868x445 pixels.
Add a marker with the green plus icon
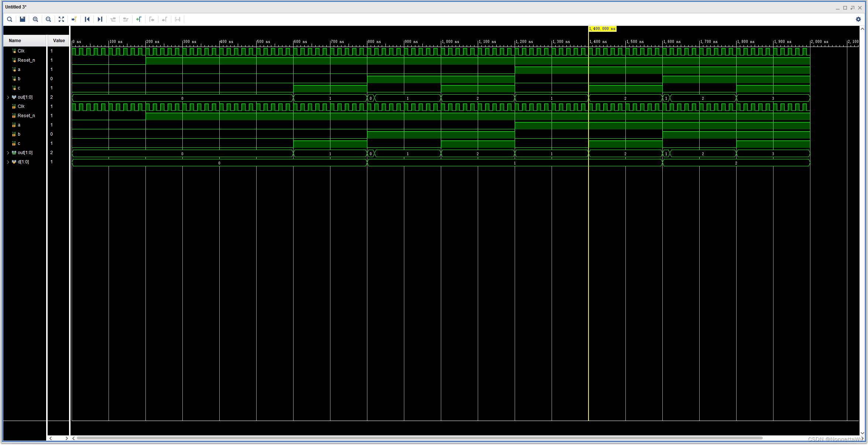point(138,19)
